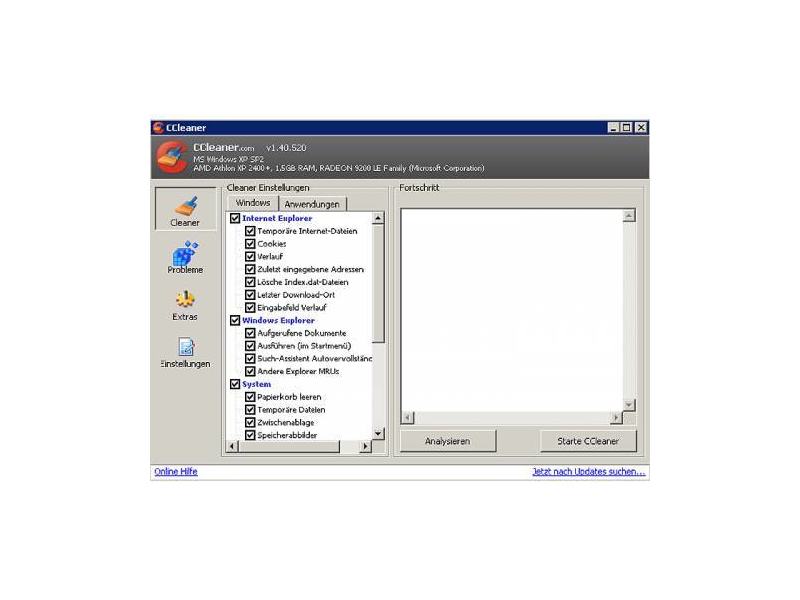This screenshot has height=600, width=800.
Task: Toggle Eingabefeld Verlauf checkbox
Action: (250, 308)
